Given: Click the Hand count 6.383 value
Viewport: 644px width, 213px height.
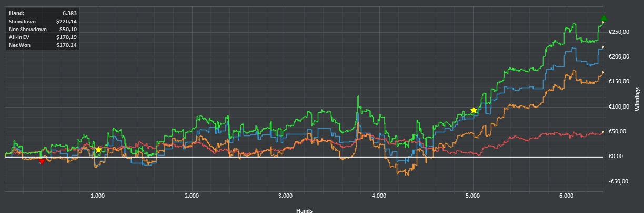Looking at the screenshot, I should (x=69, y=12).
